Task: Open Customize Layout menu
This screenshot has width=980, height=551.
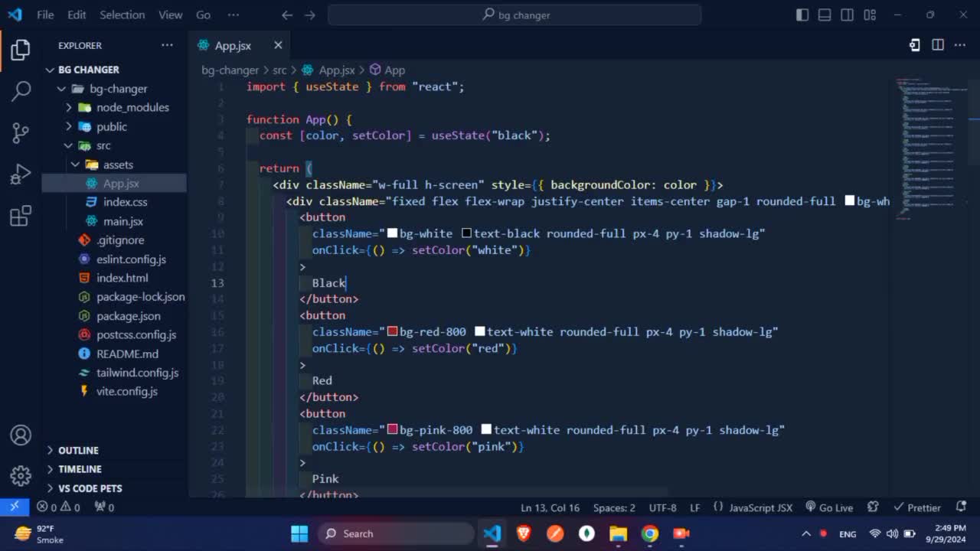Action: coord(870,15)
